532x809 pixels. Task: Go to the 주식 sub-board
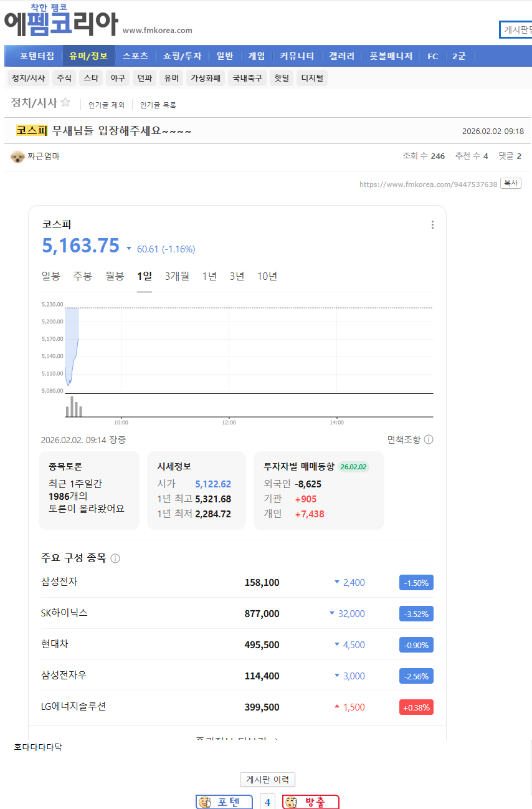(64, 79)
